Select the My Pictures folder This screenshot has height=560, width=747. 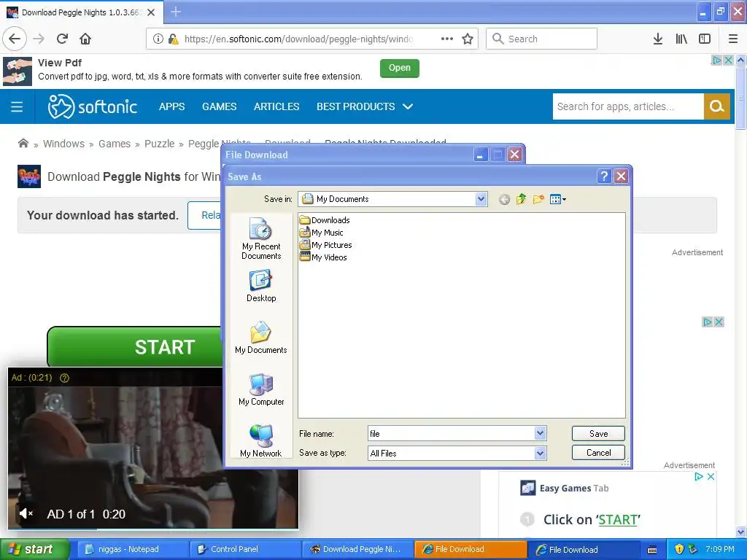[326, 245]
